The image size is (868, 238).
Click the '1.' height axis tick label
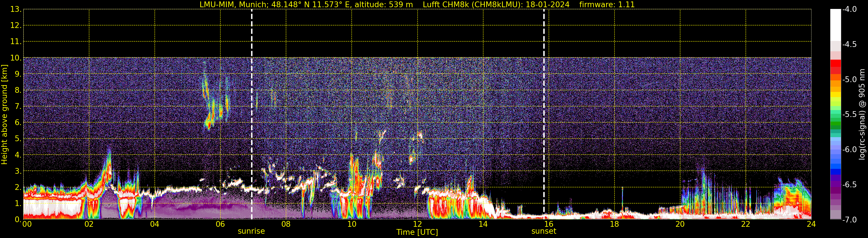click(x=18, y=203)
